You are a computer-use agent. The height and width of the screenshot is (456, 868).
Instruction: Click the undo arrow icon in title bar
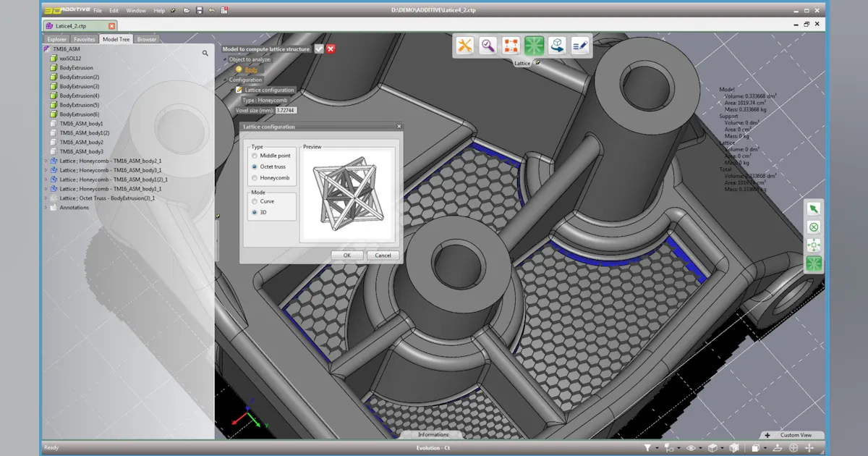click(x=211, y=10)
